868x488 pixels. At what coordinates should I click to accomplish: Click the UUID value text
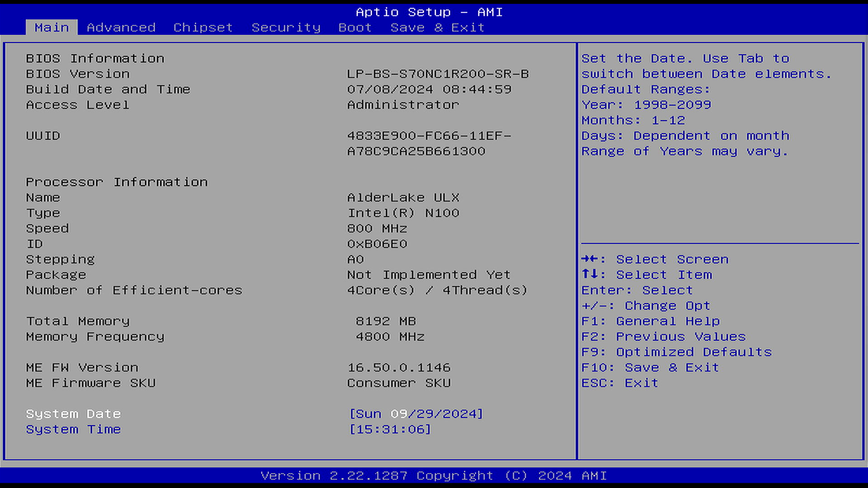click(429, 144)
